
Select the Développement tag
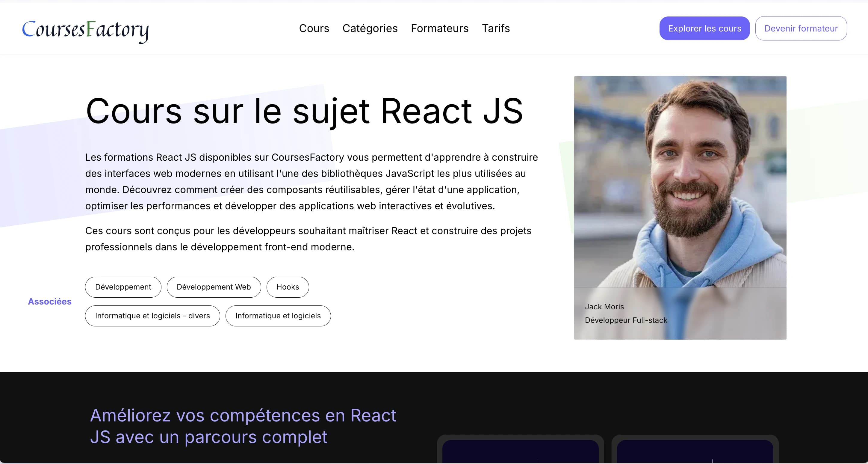pyautogui.click(x=123, y=287)
